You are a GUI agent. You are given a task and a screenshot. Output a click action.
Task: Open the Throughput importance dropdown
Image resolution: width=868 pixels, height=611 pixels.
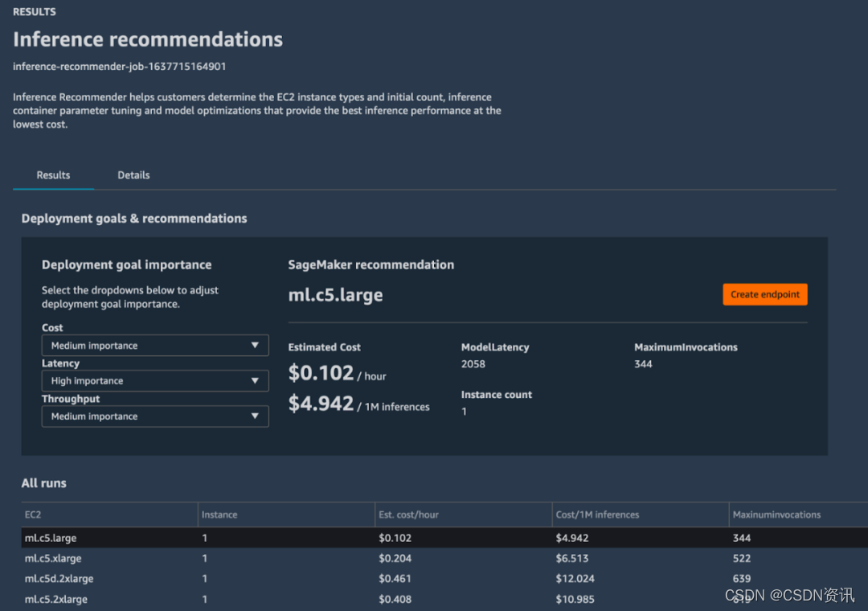pos(155,416)
